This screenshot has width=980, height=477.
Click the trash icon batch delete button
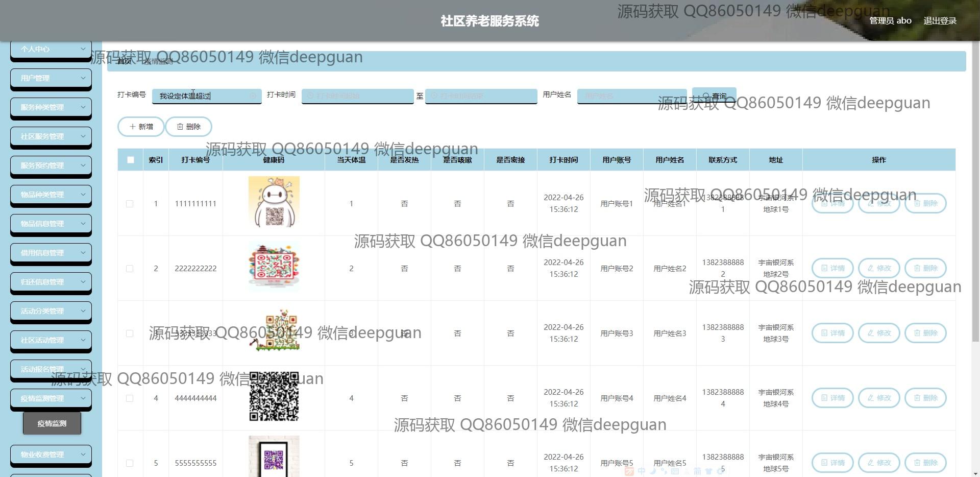pos(188,127)
